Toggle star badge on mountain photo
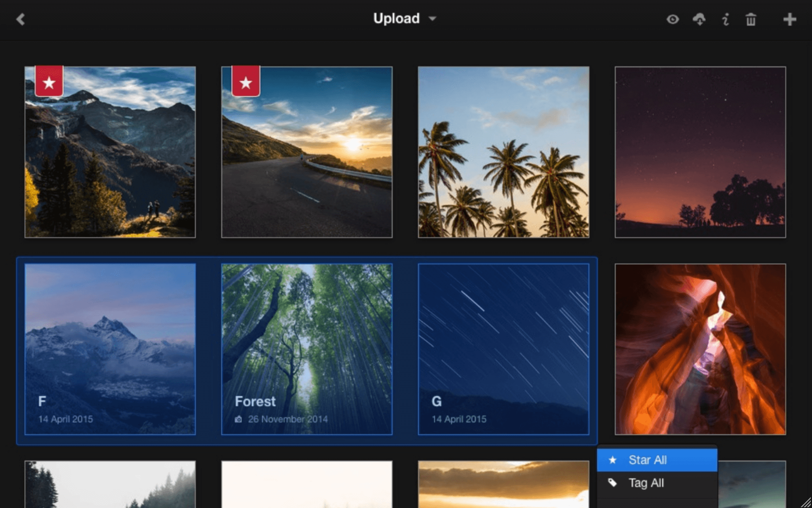Viewport: 812px width, 508px height. [49, 82]
